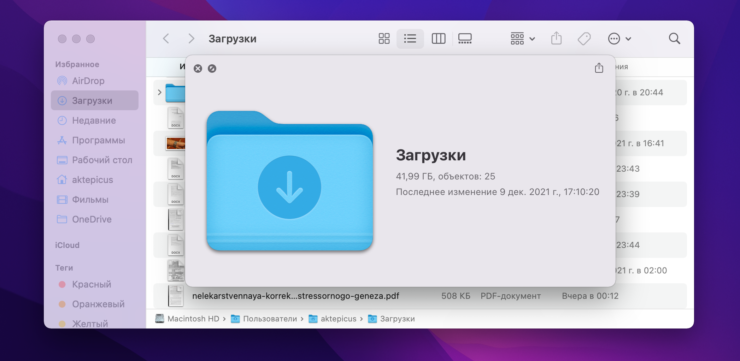Share the folder from Quick Look
Image resolution: width=740 pixels, height=361 pixels.
599,68
